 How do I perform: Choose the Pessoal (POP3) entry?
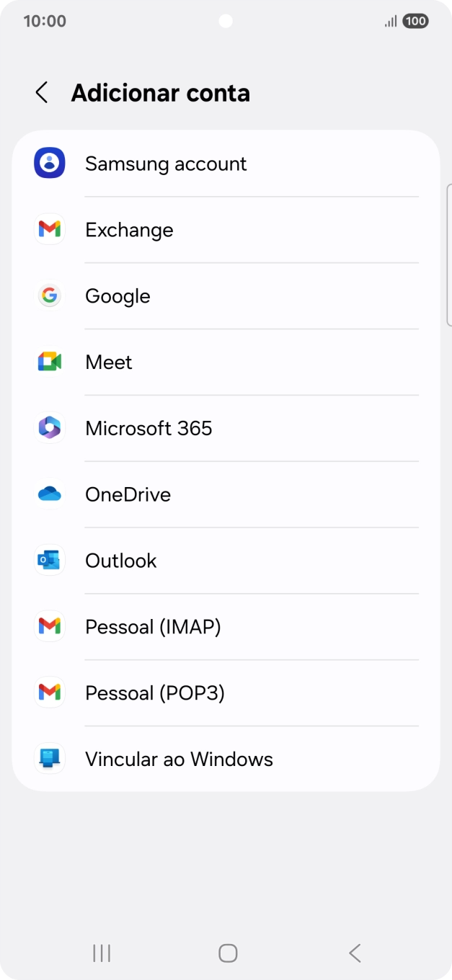point(226,693)
